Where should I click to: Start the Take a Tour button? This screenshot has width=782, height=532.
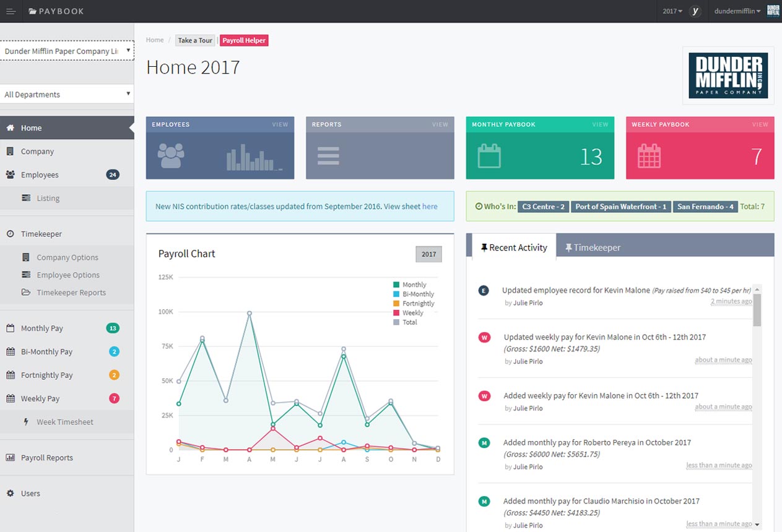[195, 41]
